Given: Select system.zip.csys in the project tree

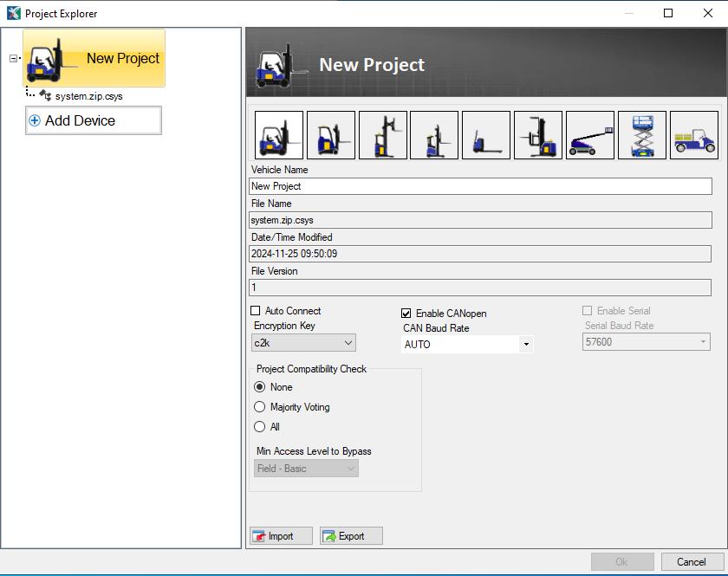Looking at the screenshot, I should [88, 96].
